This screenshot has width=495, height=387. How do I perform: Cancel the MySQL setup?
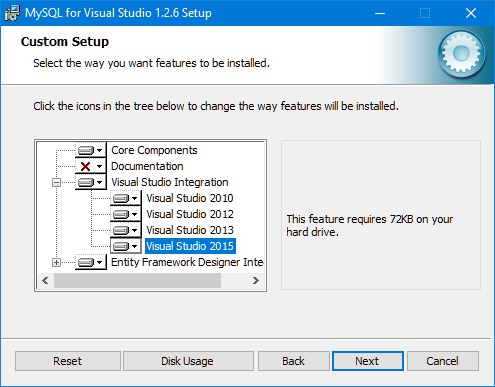tap(443, 361)
